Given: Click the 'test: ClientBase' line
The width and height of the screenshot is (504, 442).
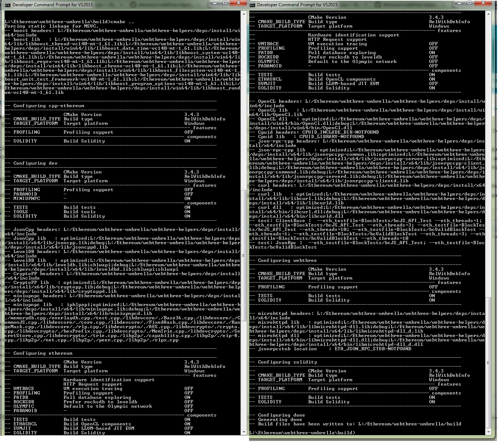Looking at the screenshot, I should tap(367, 229).
